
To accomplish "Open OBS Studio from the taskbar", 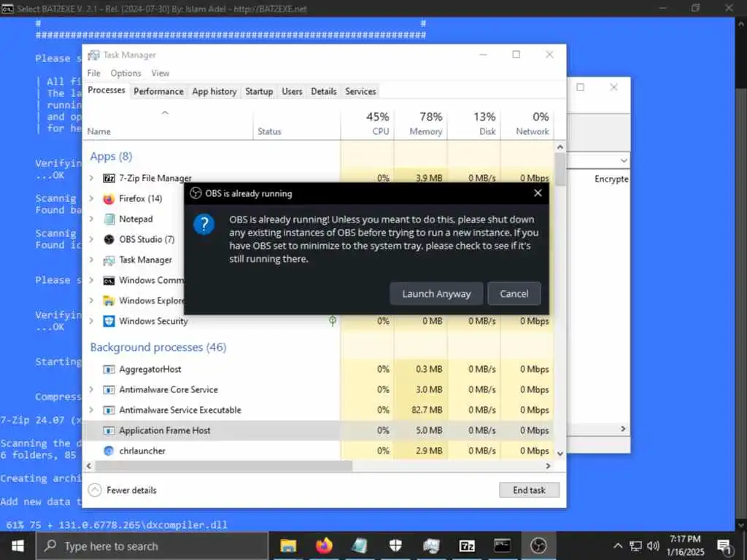I will coord(538,545).
